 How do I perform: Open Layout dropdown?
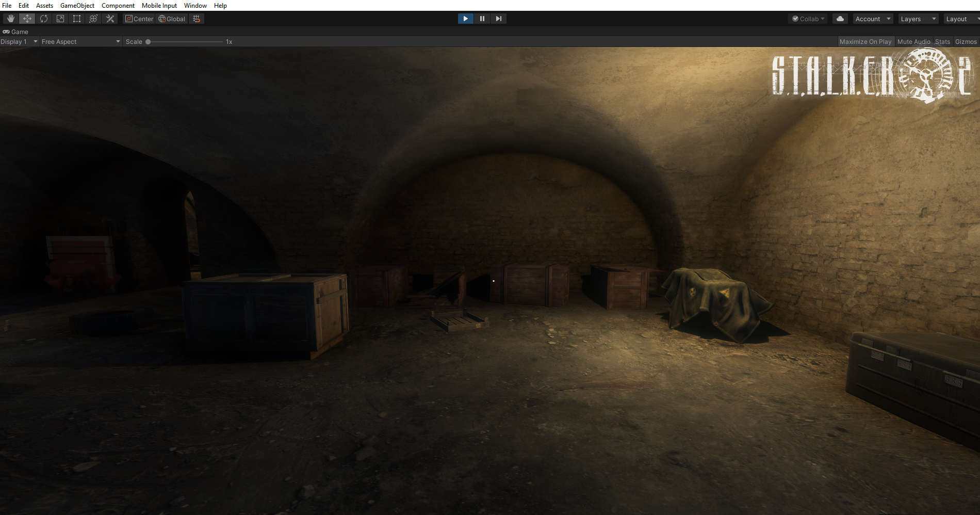[x=961, y=19]
